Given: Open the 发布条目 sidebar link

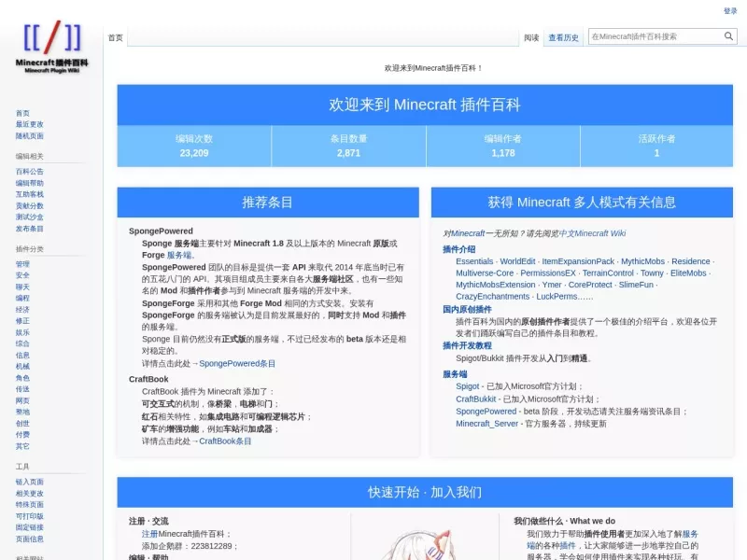Looking at the screenshot, I should [30, 229].
